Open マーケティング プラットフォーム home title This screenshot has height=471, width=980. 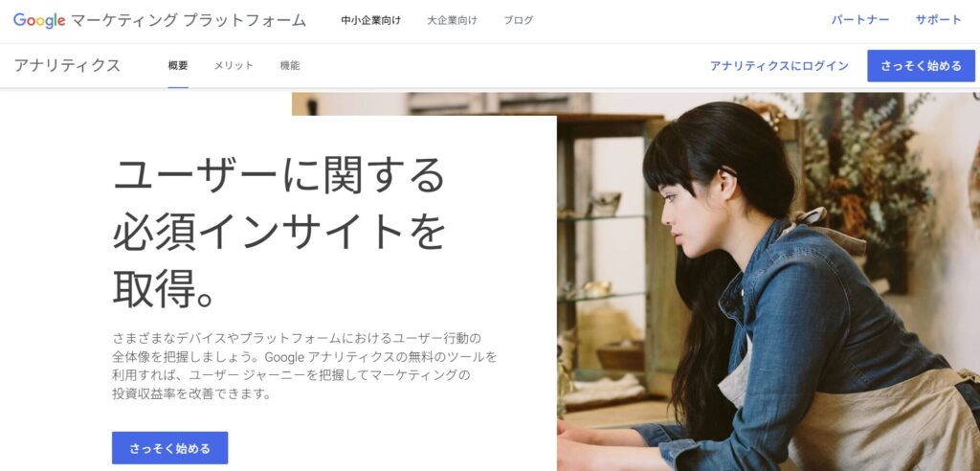pyautogui.click(x=189, y=21)
